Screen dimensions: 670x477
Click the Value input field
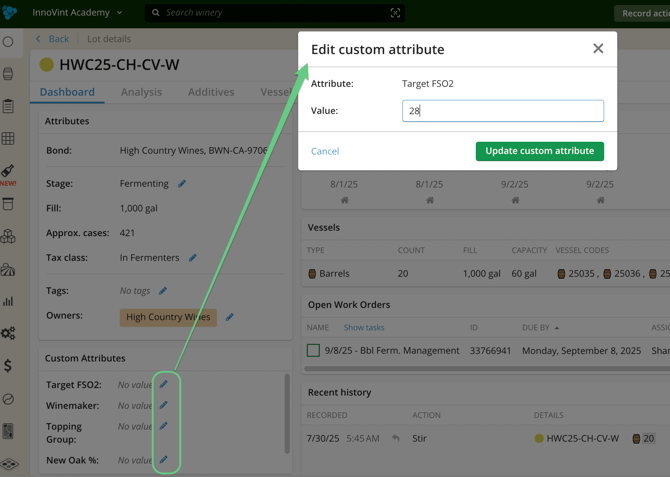click(x=502, y=111)
